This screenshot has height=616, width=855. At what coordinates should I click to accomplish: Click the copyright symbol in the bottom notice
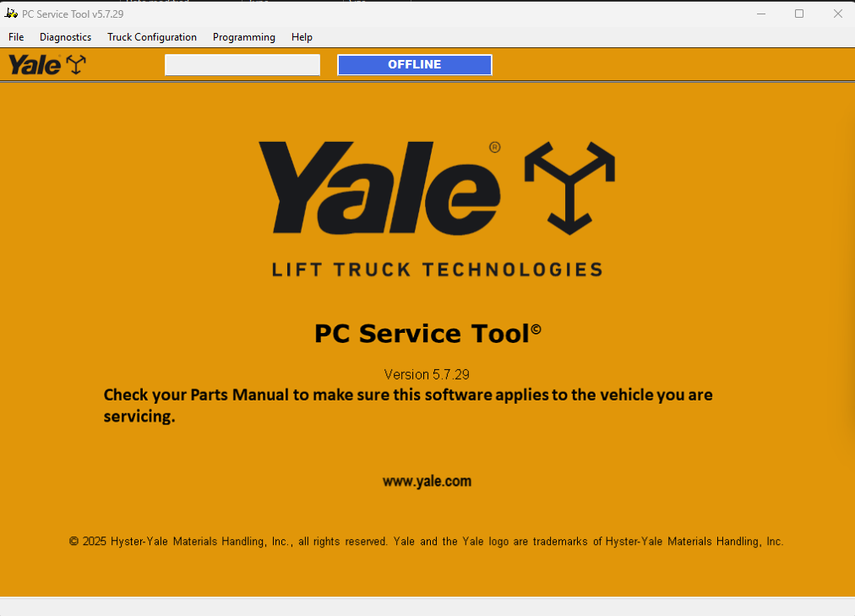coord(75,542)
